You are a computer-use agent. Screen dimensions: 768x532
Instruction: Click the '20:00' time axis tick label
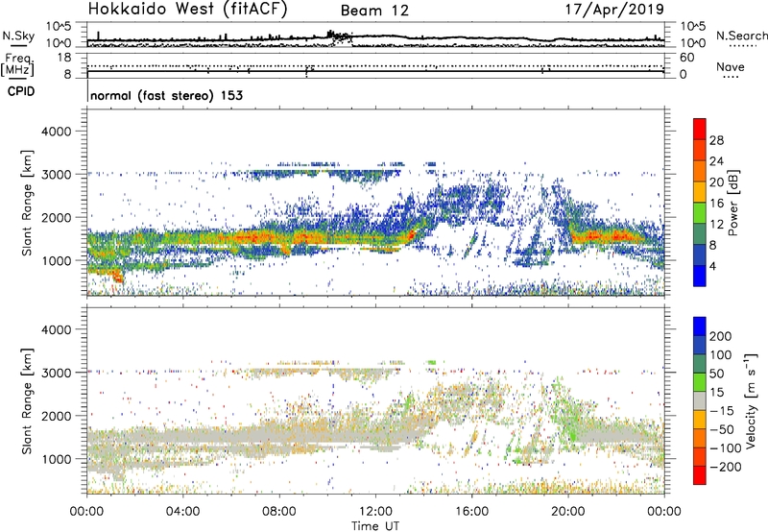pos(567,512)
